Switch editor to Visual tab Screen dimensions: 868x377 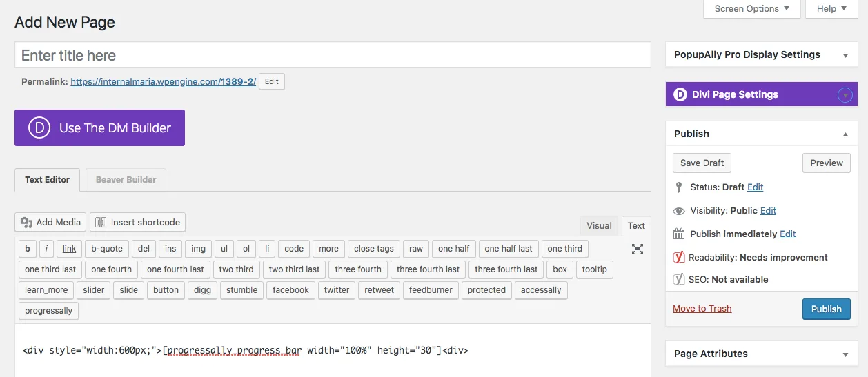point(599,225)
